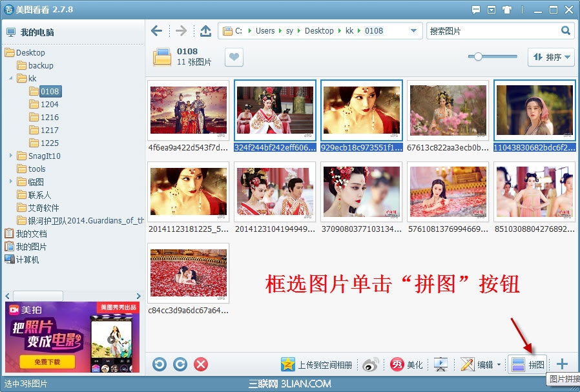
Task: Expand the 临图 folder node
Action: point(11,181)
